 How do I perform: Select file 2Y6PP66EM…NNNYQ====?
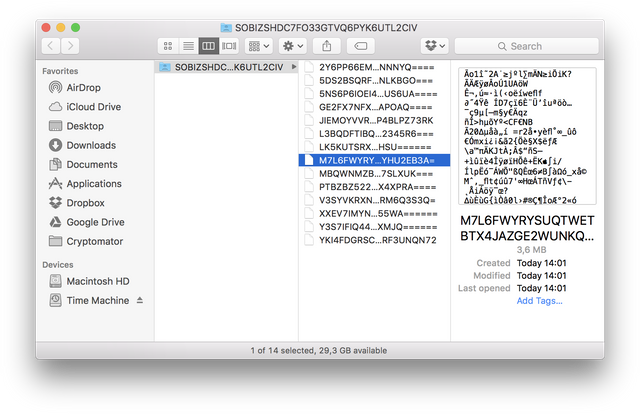pyautogui.click(x=374, y=67)
